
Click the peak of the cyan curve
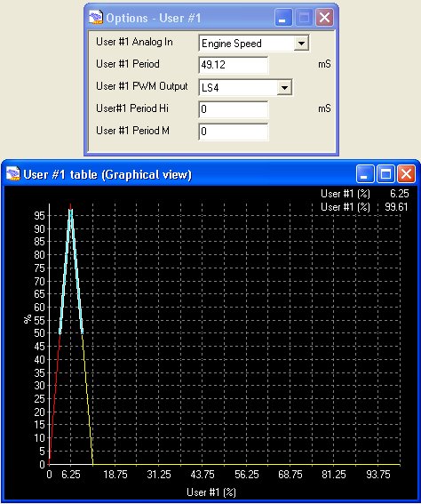point(71,211)
